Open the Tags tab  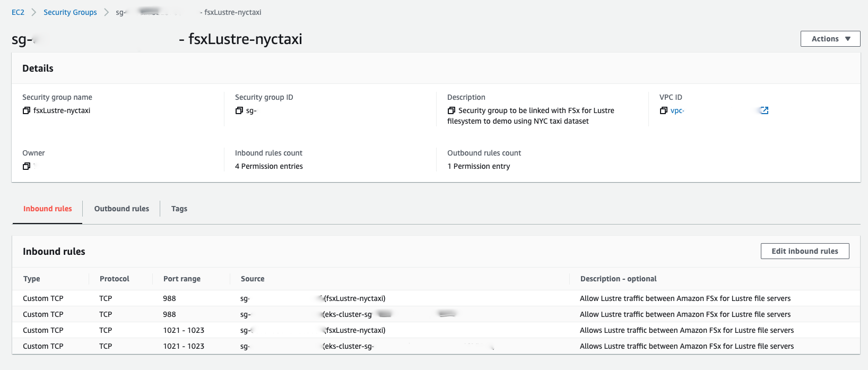tap(179, 209)
